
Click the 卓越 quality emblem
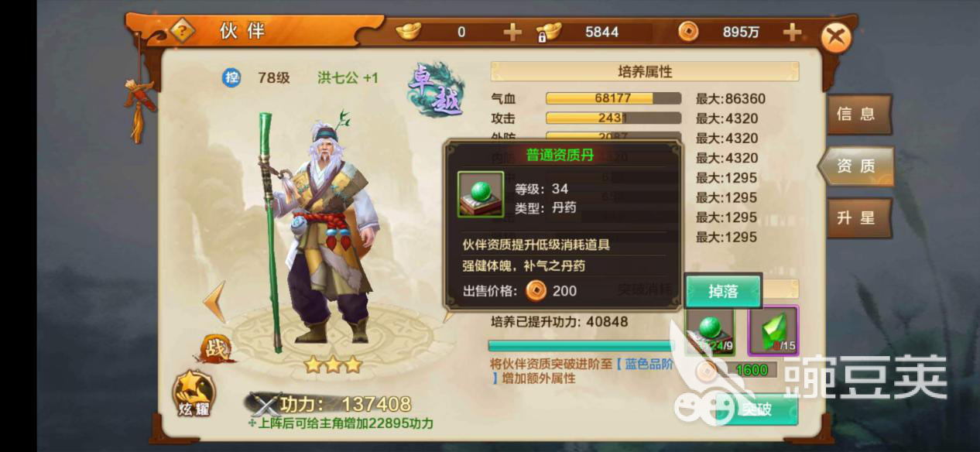[x=437, y=91]
